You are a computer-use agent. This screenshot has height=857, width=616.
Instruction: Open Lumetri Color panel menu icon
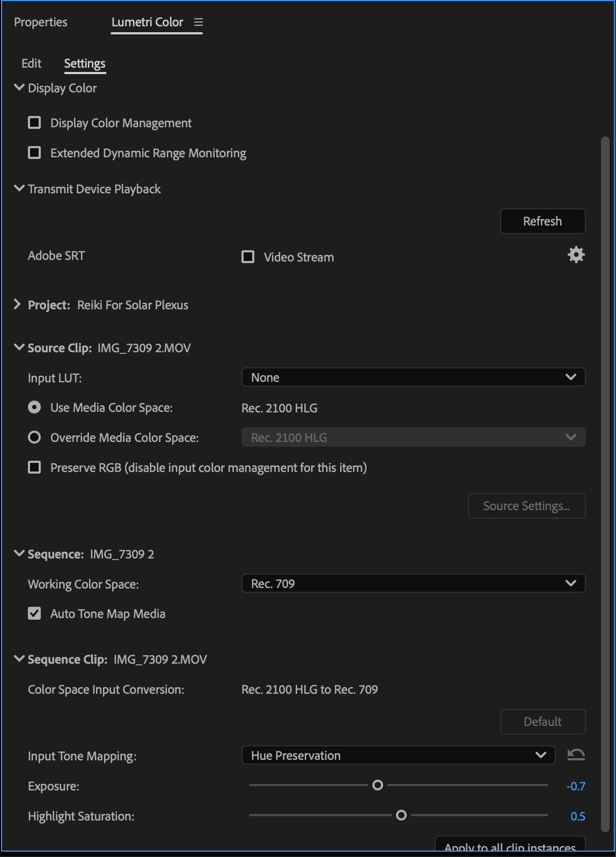(199, 23)
